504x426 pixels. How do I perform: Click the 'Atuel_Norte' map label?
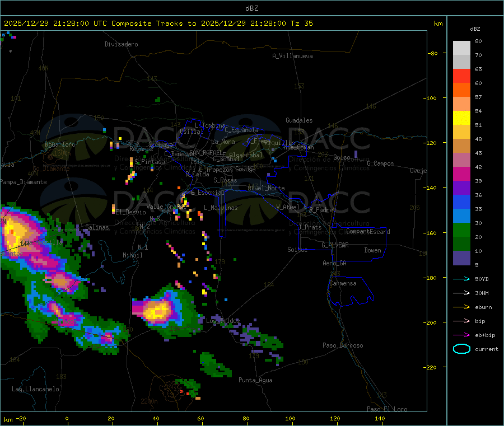(x=266, y=188)
